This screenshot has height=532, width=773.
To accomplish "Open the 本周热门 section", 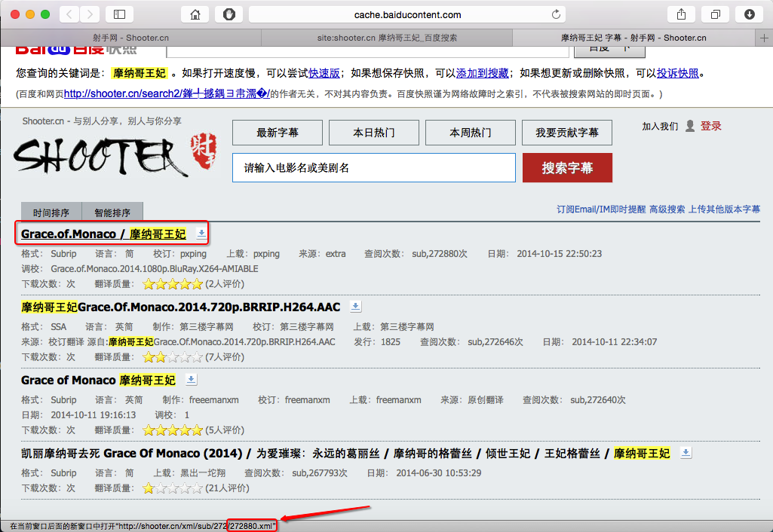I will (471, 133).
